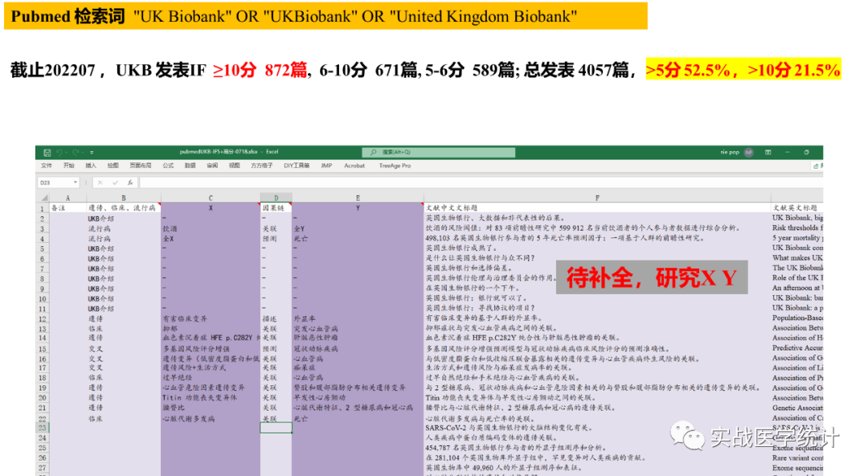Viewport: 868px width, 476px height.
Task: Click cell 血色素沉着症 HFE p.C282Y
Action: point(211,338)
